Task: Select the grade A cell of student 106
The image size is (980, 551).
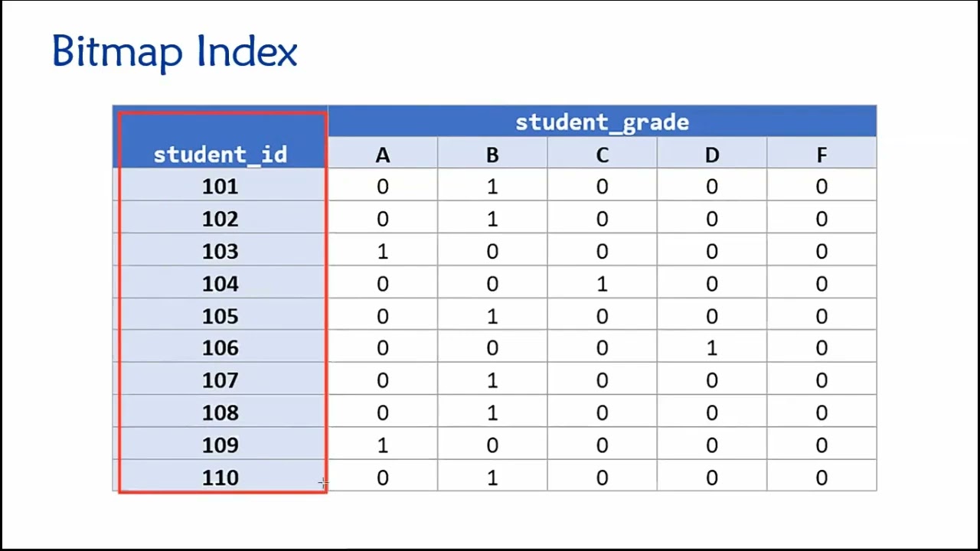Action: coord(383,347)
